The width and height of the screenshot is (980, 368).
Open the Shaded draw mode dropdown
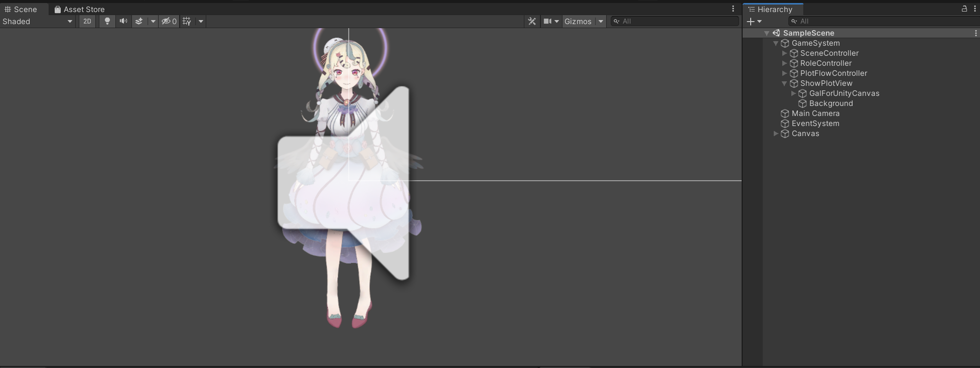click(38, 21)
